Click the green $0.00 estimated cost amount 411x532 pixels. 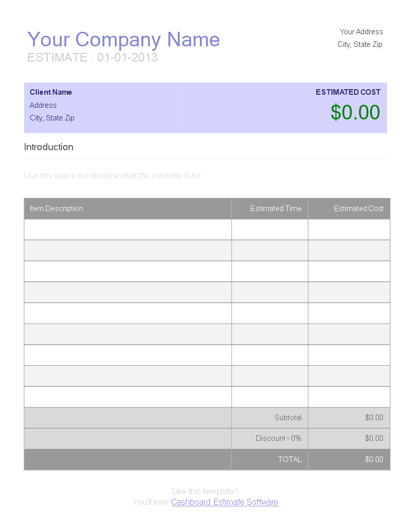tap(355, 112)
